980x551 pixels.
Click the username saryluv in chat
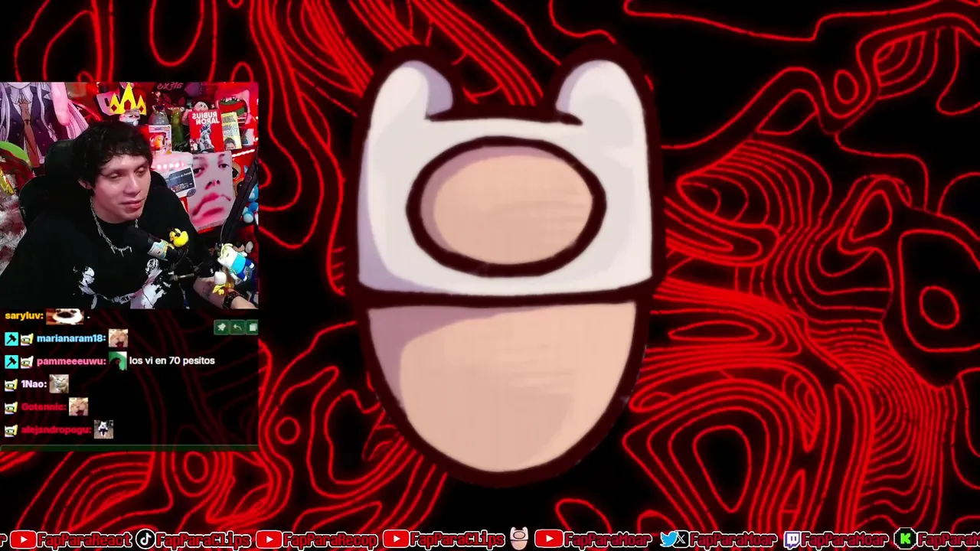click(x=23, y=316)
